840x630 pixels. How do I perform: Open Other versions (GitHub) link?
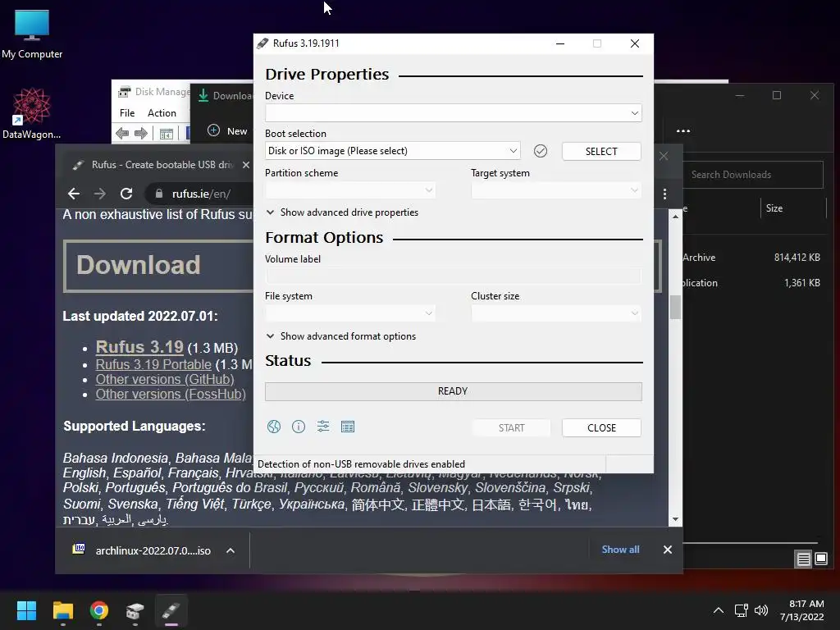[x=165, y=379]
